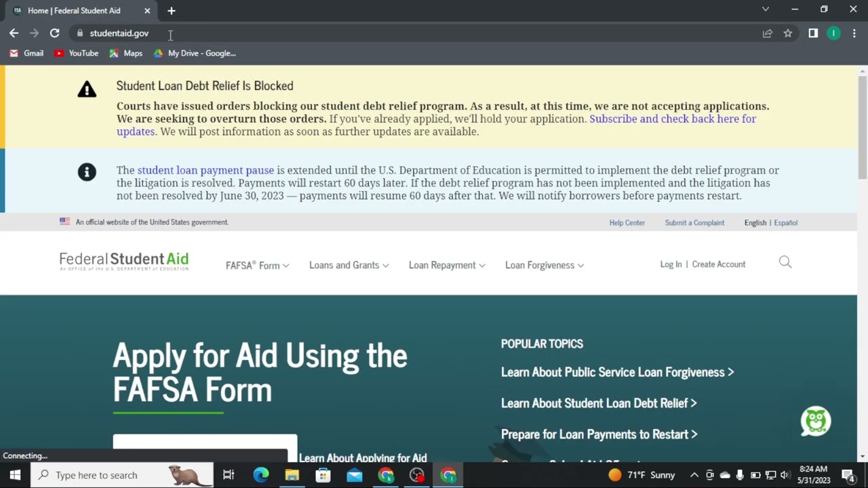Click the microphone icon in the tray

pos(740,475)
